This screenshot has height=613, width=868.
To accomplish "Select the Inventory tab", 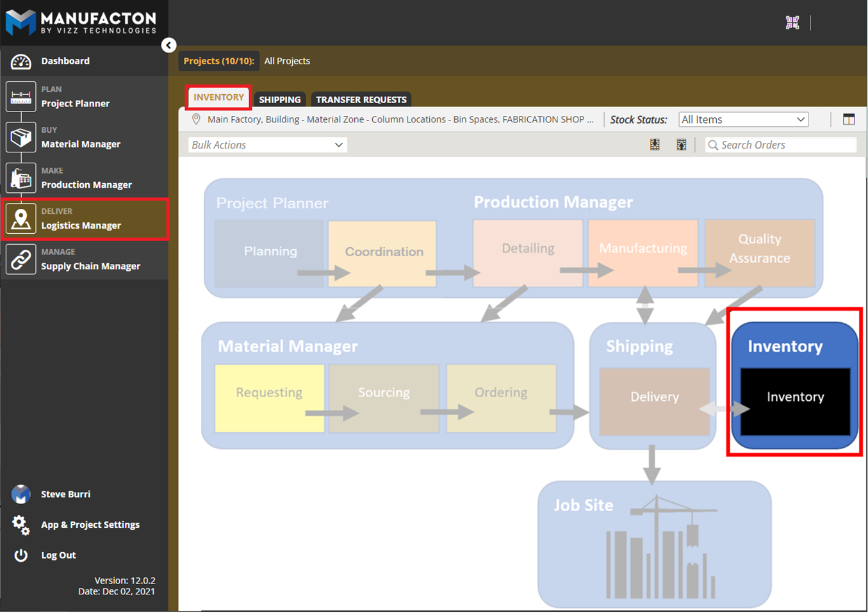I will (218, 97).
